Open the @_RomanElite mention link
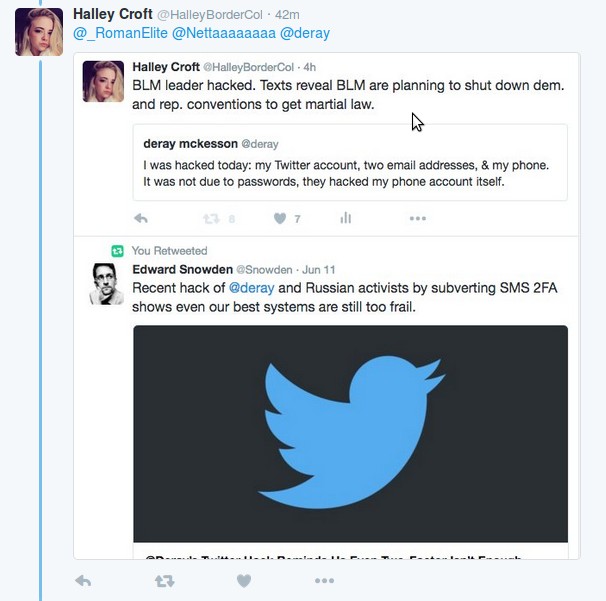This screenshot has width=606, height=601. click(120, 33)
